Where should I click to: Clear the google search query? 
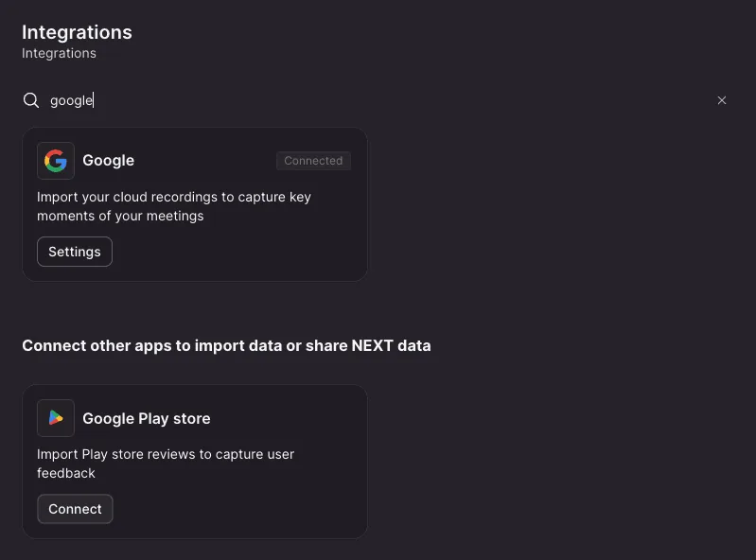[x=721, y=100]
